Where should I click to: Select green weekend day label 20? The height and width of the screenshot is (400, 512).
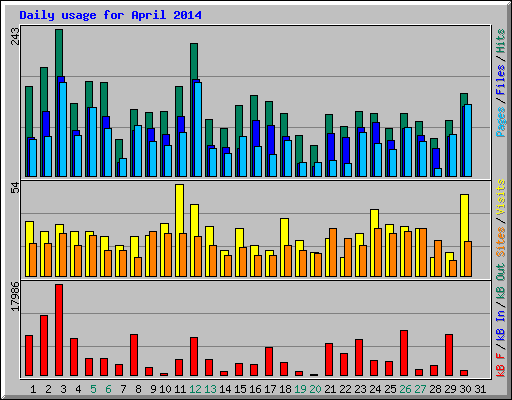[x=315, y=389]
